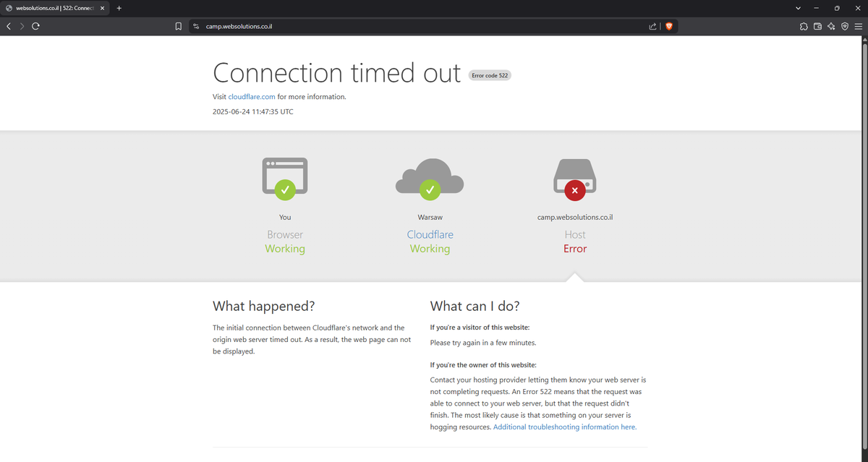Open Additional troubleshooting information link
The image size is (868, 462).
tap(564, 427)
